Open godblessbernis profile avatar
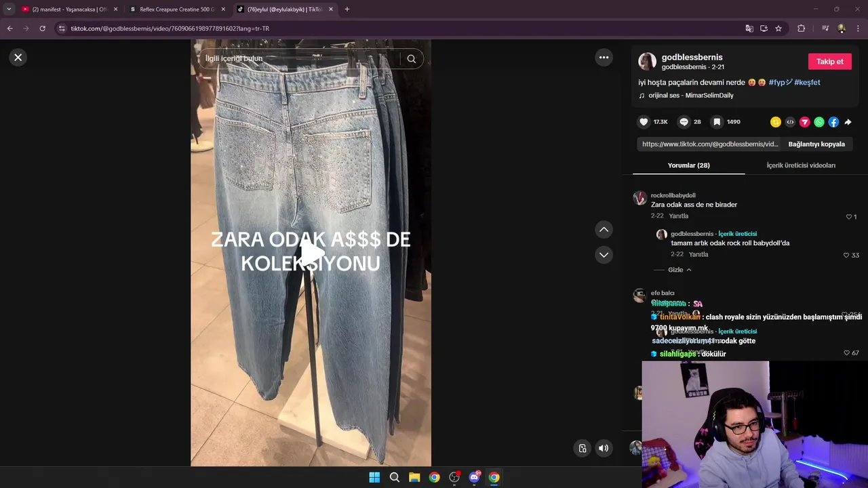Viewport: 868px width, 488px height. pyautogui.click(x=647, y=62)
